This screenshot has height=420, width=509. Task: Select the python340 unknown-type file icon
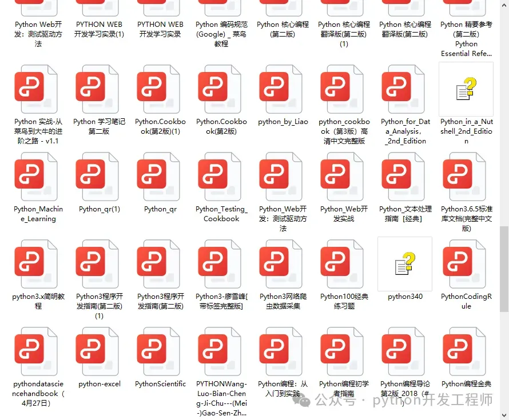pyautogui.click(x=405, y=263)
